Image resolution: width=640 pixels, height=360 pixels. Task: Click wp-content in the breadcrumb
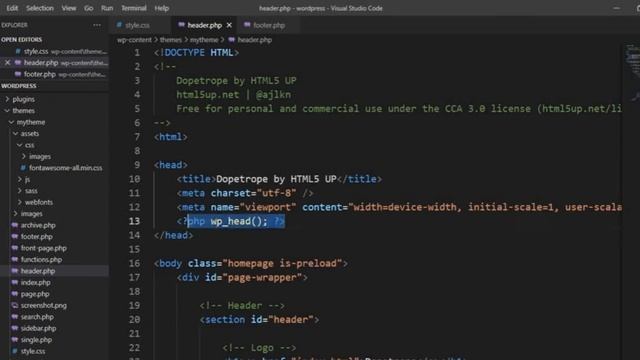134,40
